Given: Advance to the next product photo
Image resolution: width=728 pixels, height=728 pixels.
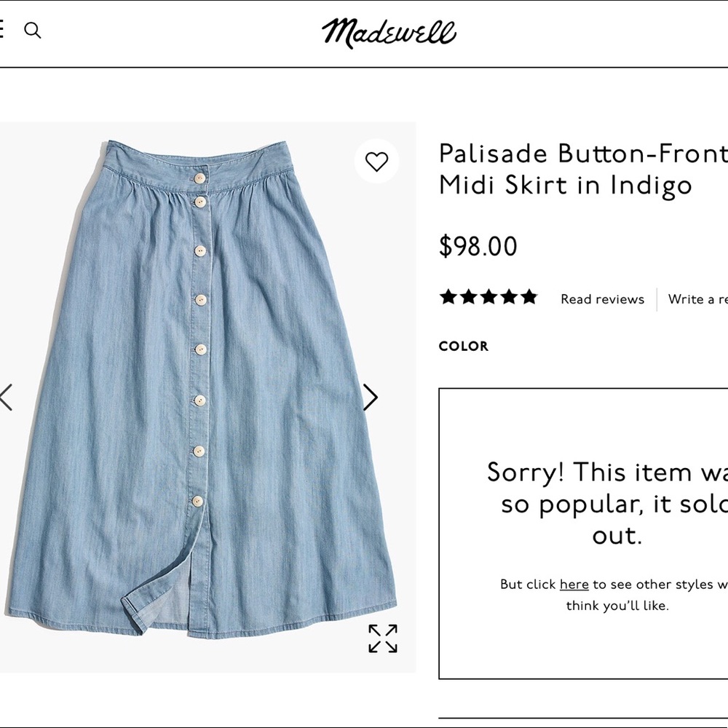Looking at the screenshot, I should tap(372, 397).
